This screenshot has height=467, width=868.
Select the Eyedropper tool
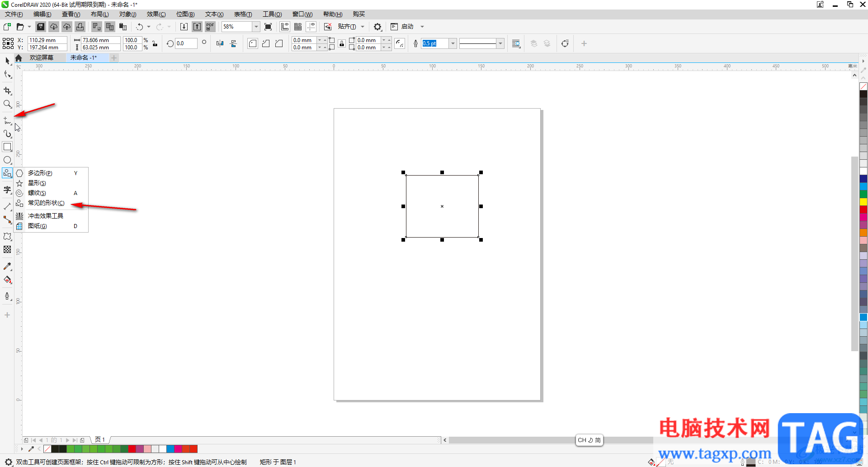pos(7,267)
